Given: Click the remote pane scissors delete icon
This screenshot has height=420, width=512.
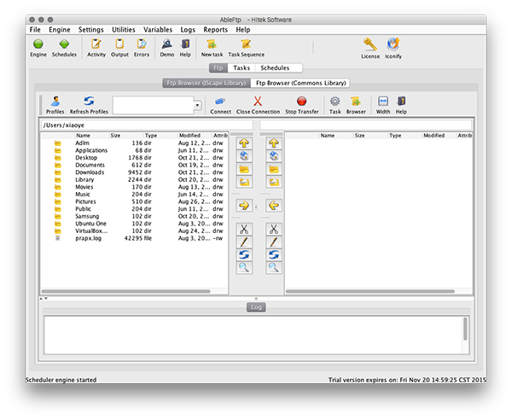Looking at the screenshot, I should (x=274, y=230).
